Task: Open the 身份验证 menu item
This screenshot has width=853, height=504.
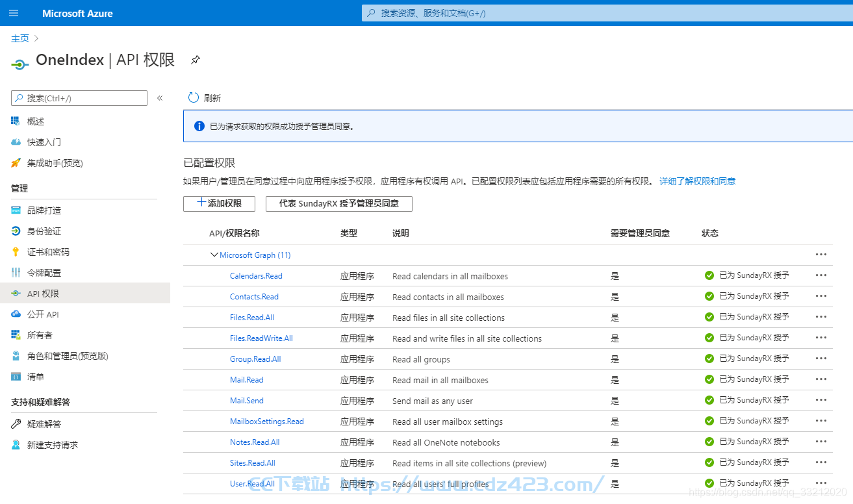Action: pyautogui.click(x=44, y=231)
